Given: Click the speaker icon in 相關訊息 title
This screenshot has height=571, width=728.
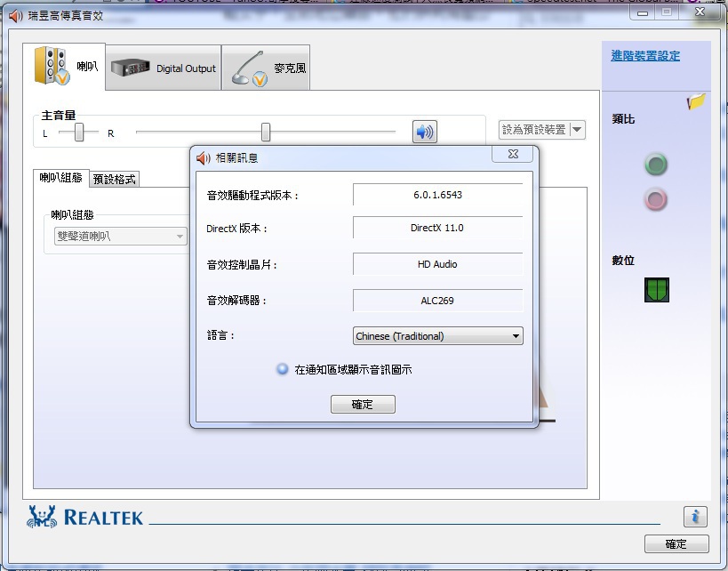Looking at the screenshot, I should (204, 158).
